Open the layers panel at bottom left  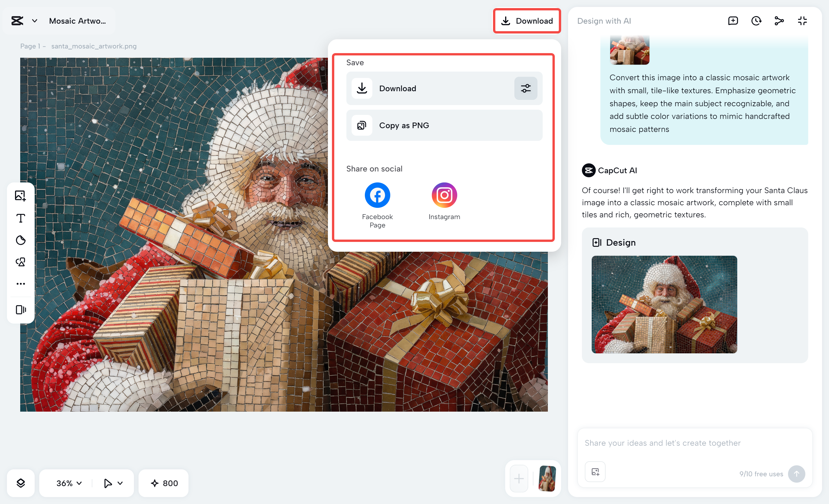(20, 483)
